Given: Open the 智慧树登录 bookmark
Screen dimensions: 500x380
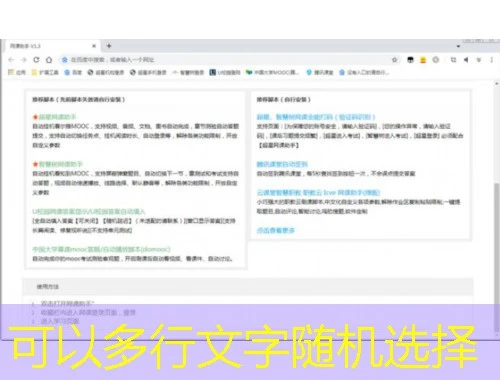Looking at the screenshot, I should (188, 72).
